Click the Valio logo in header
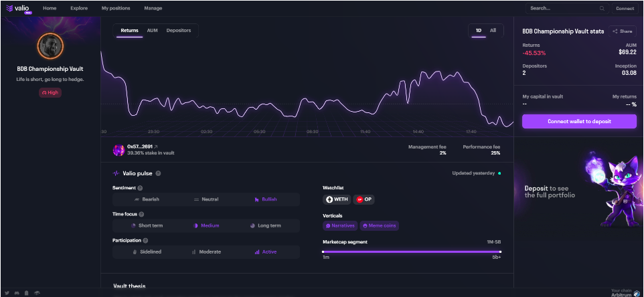644x297 pixels. [19, 9]
